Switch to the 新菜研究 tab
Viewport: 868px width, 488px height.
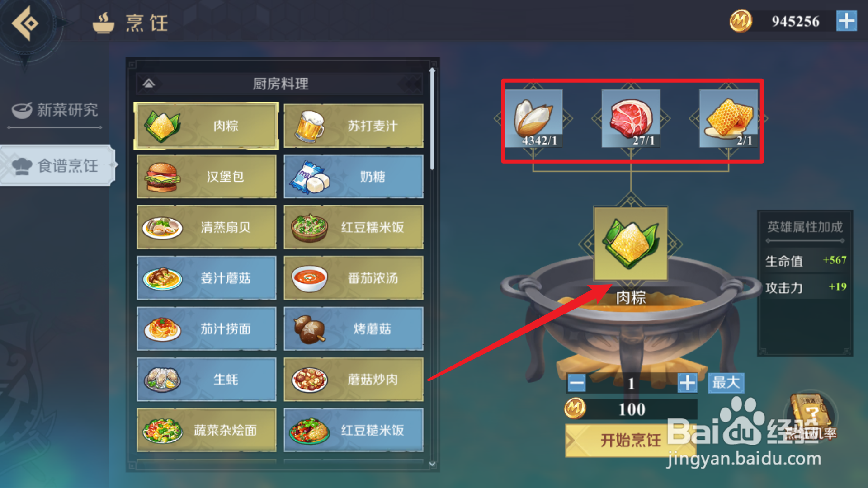click(x=55, y=110)
